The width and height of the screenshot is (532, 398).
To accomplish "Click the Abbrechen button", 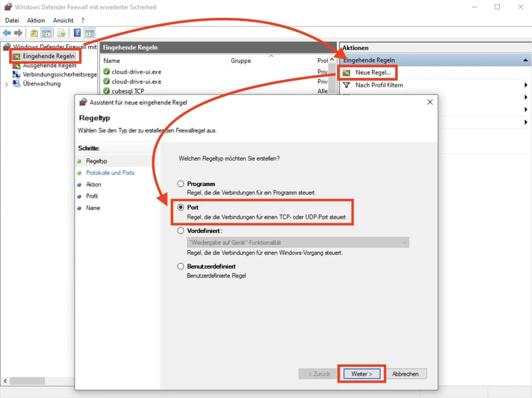I will (405, 374).
